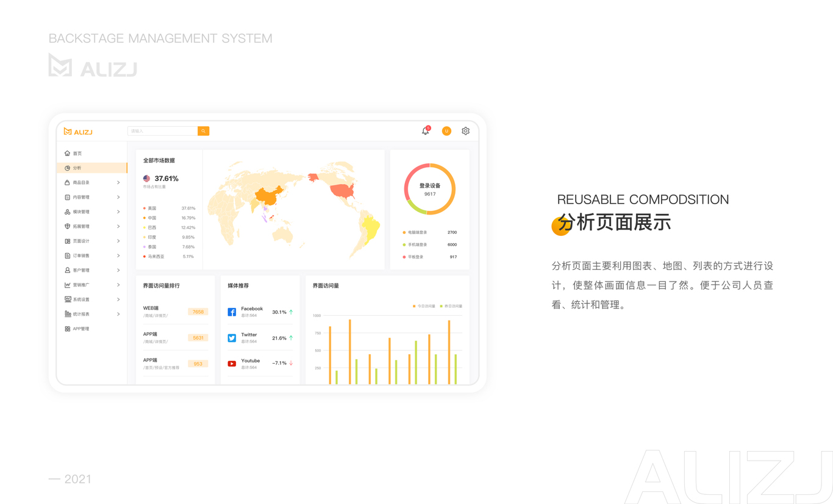This screenshot has width=833, height=504.
Task: Click the 统计报表 bar chart icon
Action: click(67, 314)
